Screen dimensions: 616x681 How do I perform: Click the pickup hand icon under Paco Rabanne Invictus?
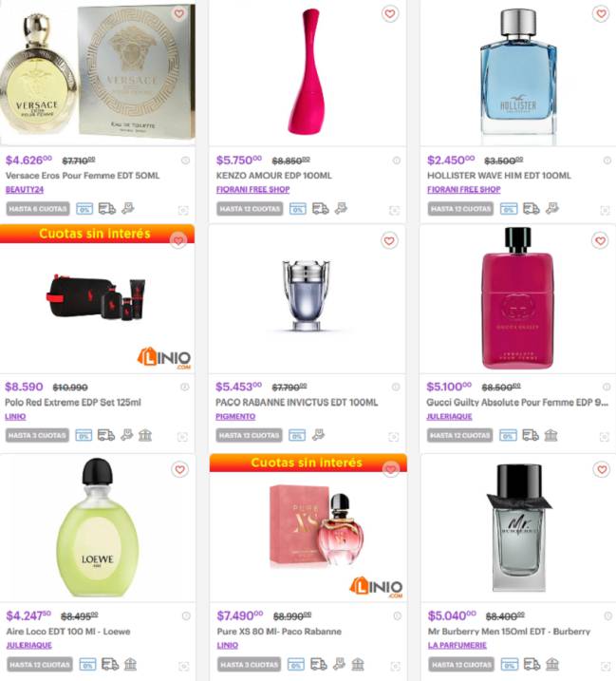[318, 435]
